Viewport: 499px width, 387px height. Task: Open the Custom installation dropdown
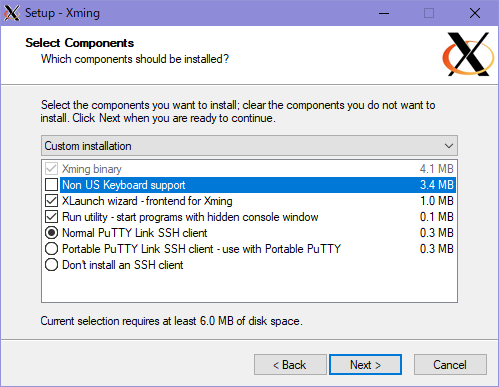pos(249,146)
